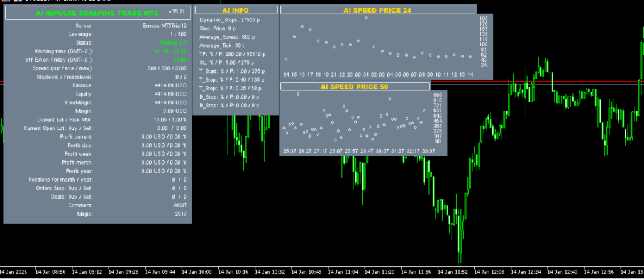This screenshot has height=279, width=644.
Task: Select the Exness-MT5Trial12 server value
Action: point(164,25)
